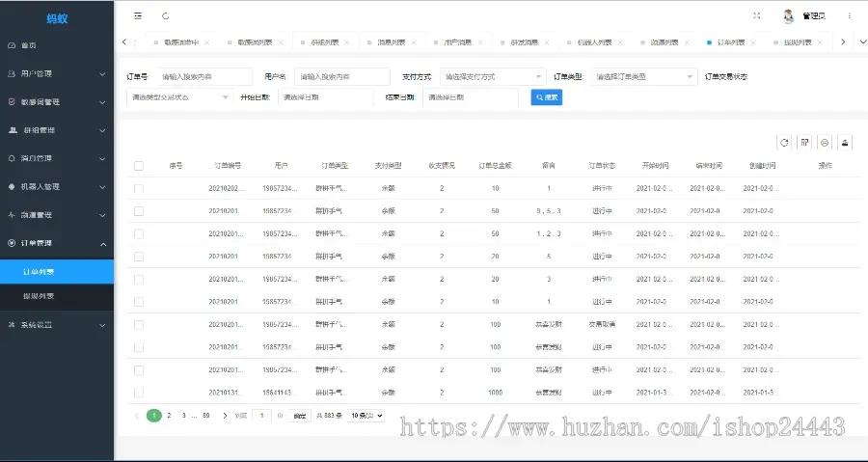
Task: Collapse the sidebar with the menu-fold icon
Action: [138, 16]
